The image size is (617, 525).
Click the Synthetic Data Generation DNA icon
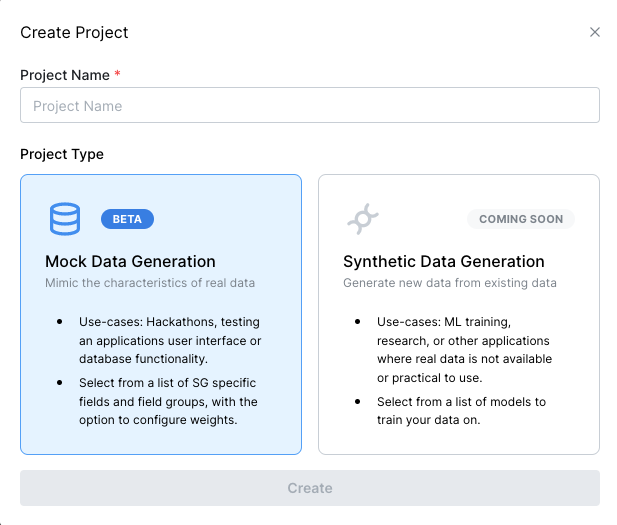pos(361,218)
